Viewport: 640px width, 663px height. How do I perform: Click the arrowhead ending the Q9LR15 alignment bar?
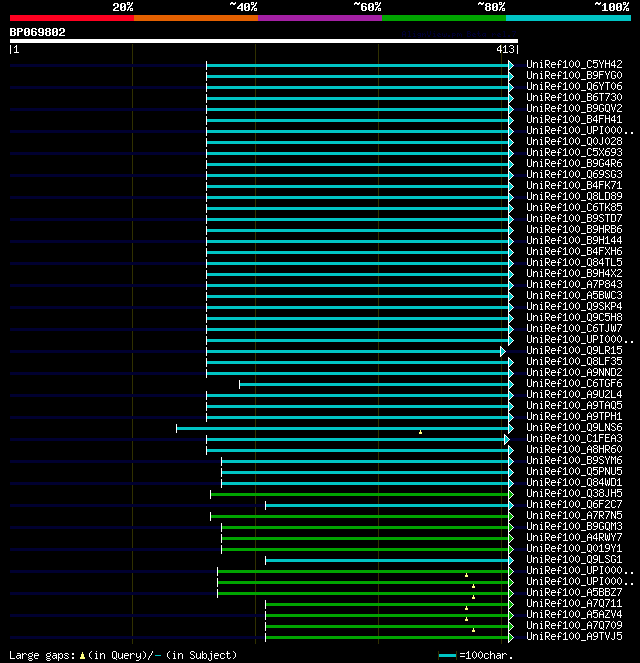(x=503, y=351)
